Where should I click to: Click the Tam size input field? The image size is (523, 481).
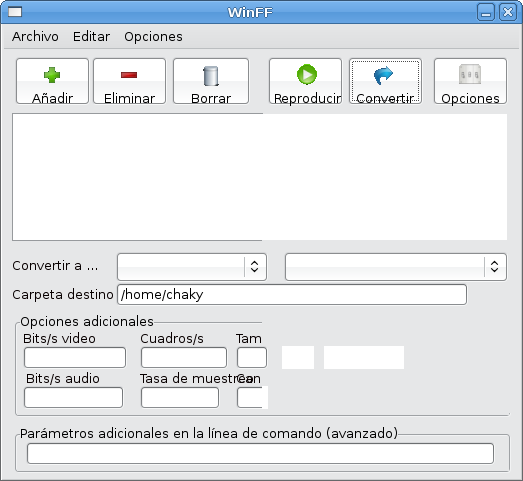pos(252,358)
